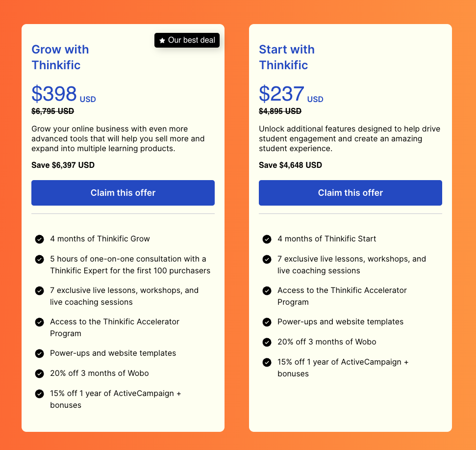Select the Grow with Thinkific heading
476x450 pixels.
pos(60,57)
